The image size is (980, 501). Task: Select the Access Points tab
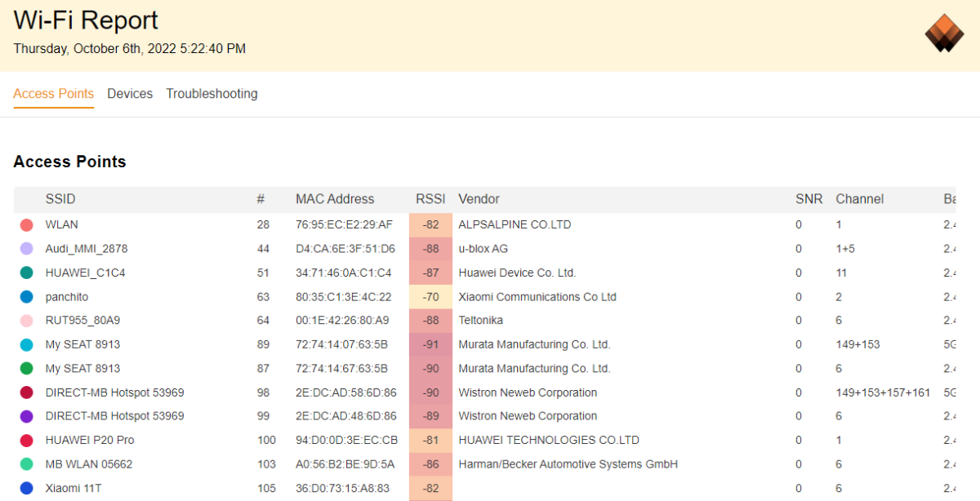[x=53, y=94]
